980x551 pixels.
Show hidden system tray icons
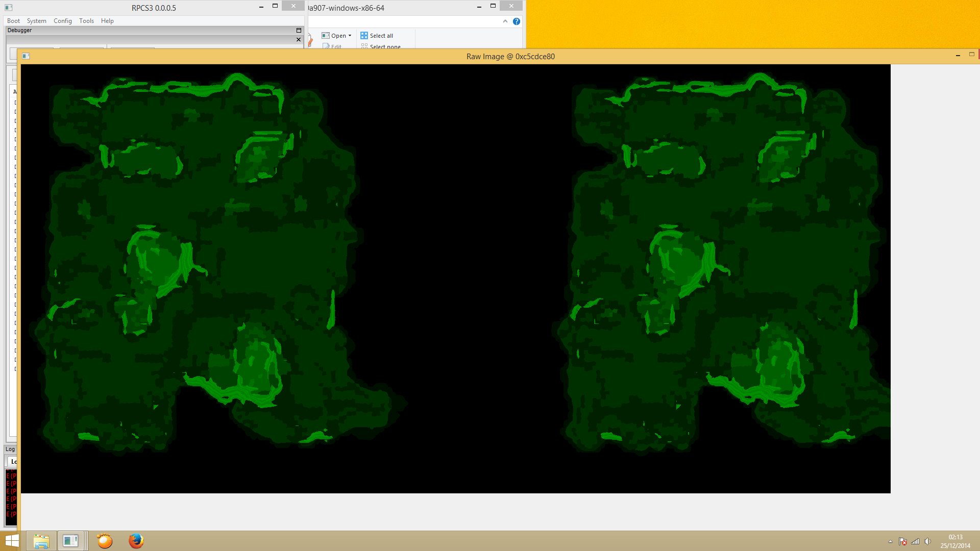890,541
